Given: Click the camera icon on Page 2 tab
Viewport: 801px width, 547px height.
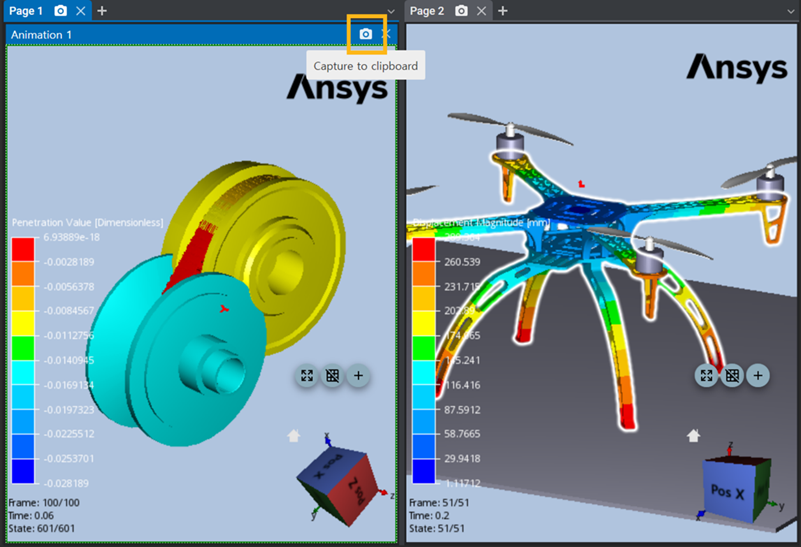Looking at the screenshot, I should pyautogui.click(x=461, y=11).
